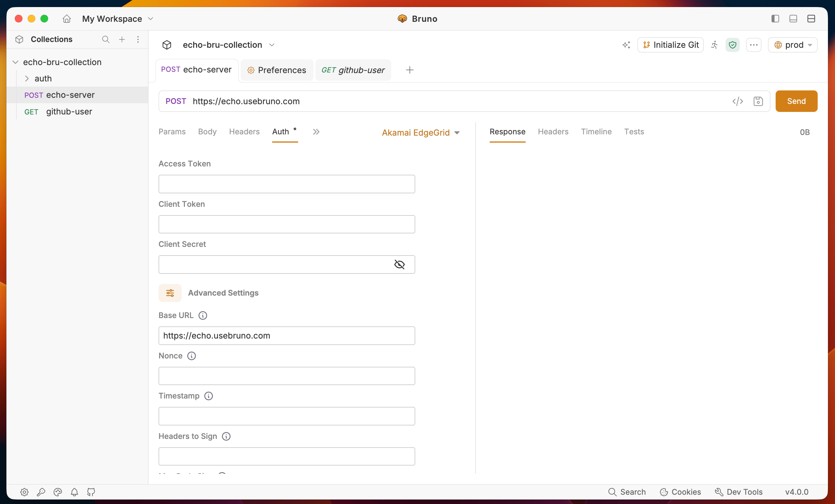The height and width of the screenshot is (504, 835).
Task: Select the Response tab
Action: 507,132
